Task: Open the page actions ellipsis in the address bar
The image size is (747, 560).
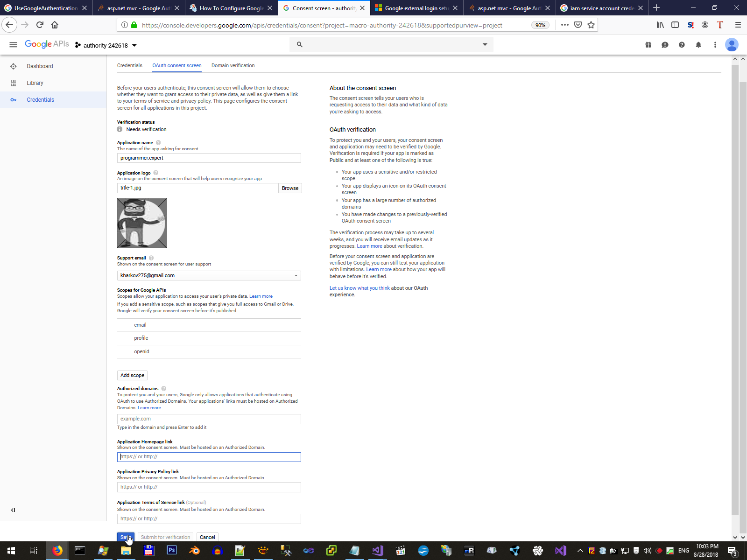Action: point(565,25)
